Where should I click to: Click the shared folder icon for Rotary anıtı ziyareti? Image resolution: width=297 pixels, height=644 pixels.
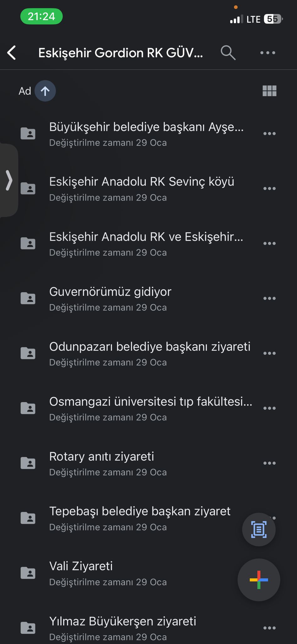click(28, 463)
